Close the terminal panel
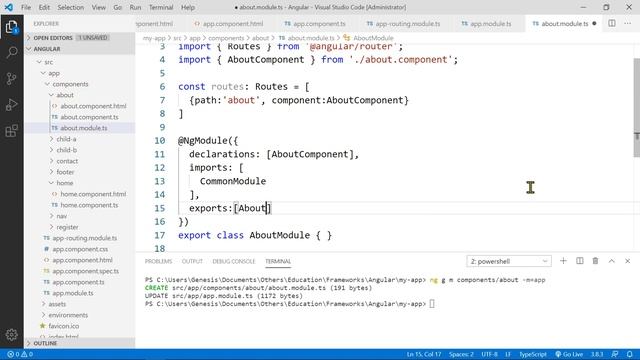Screen dimensions: 640x360 tap(627, 261)
